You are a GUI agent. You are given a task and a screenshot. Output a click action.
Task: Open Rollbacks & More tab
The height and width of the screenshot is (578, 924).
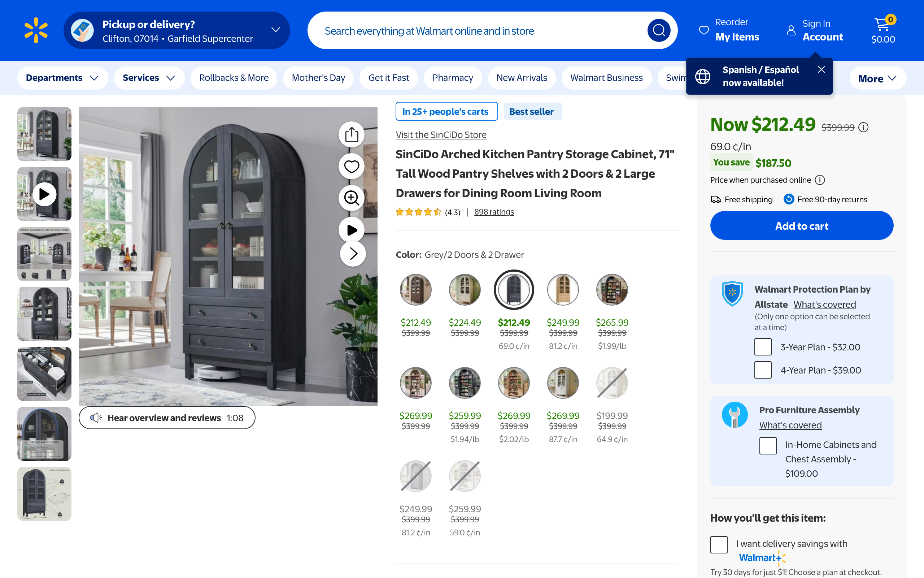tap(234, 78)
